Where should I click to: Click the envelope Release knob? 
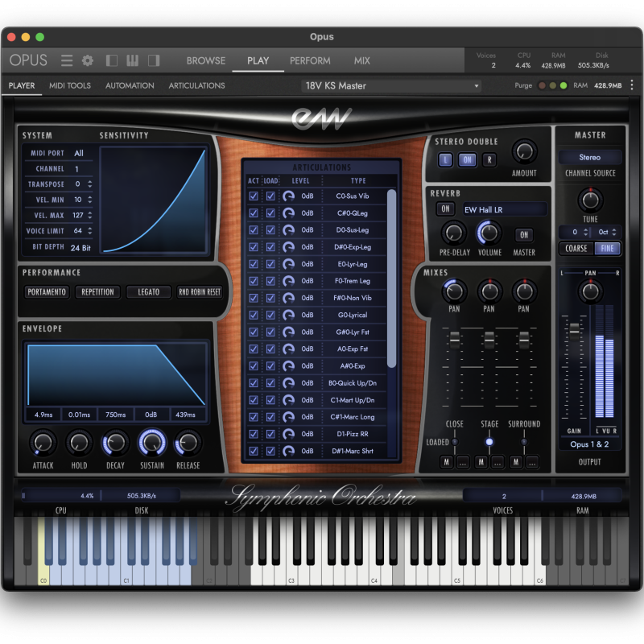188,443
